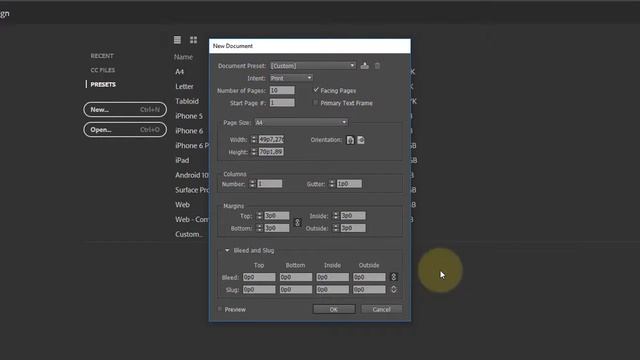The height and width of the screenshot is (360, 640).
Task: Open CC FILES section in sidebar
Action: click(103, 70)
